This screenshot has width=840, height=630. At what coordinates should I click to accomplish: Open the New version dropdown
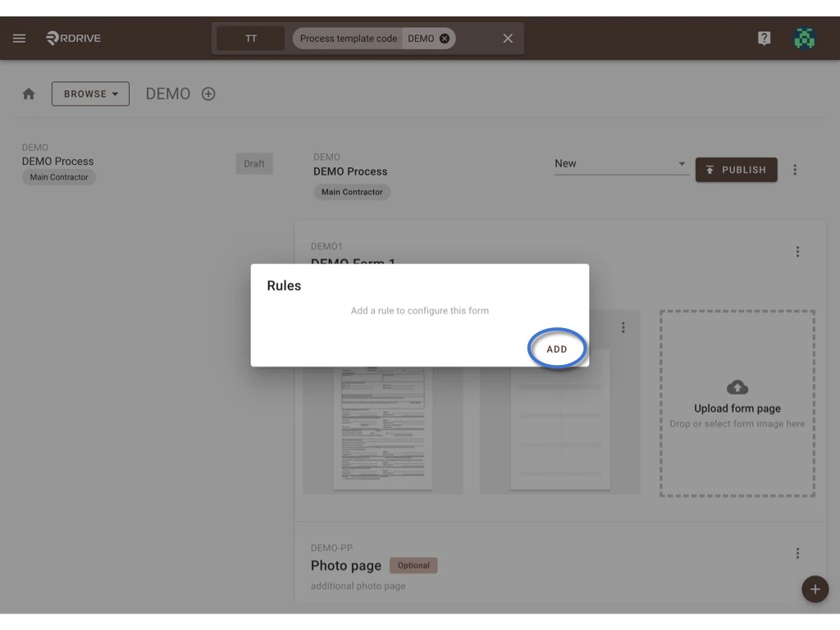pos(620,163)
